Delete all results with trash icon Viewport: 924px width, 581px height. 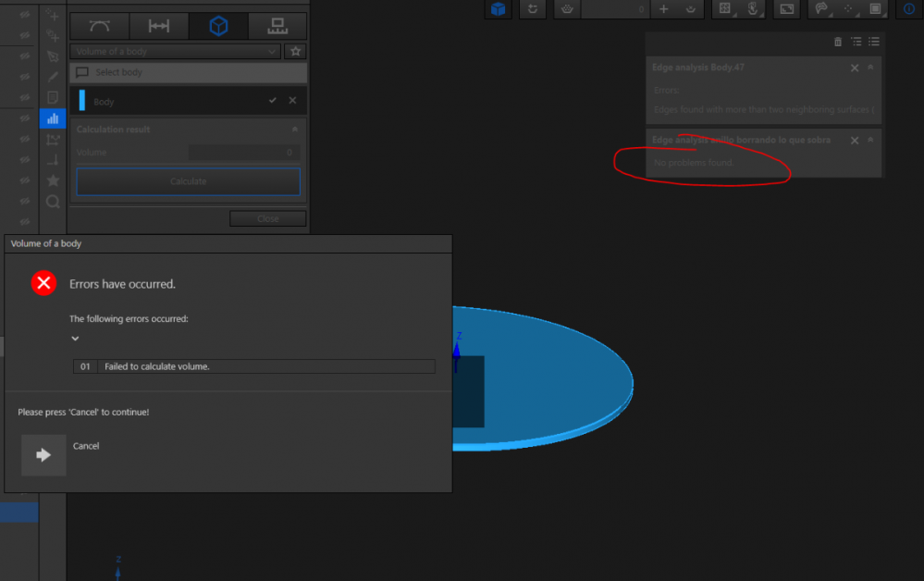pos(838,42)
